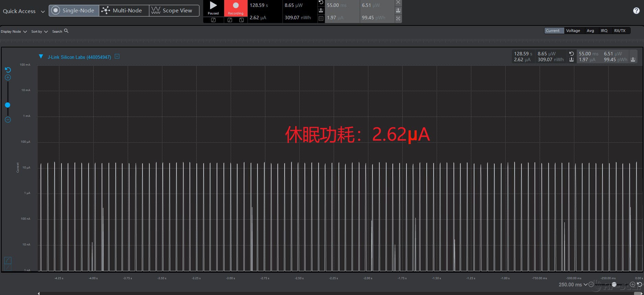Collapse the J-Link Silicon Labs node triangle
Image resolution: width=644 pixels, height=295 pixels.
click(x=41, y=56)
